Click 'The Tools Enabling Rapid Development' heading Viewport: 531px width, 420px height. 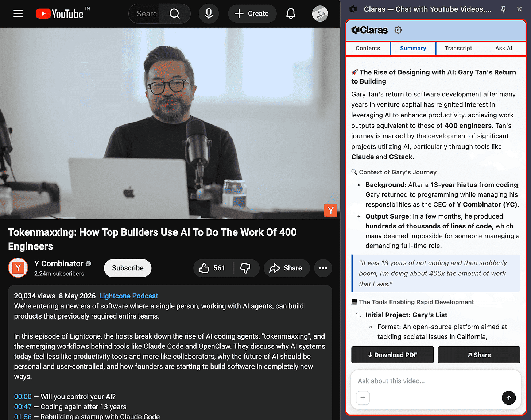click(x=416, y=302)
